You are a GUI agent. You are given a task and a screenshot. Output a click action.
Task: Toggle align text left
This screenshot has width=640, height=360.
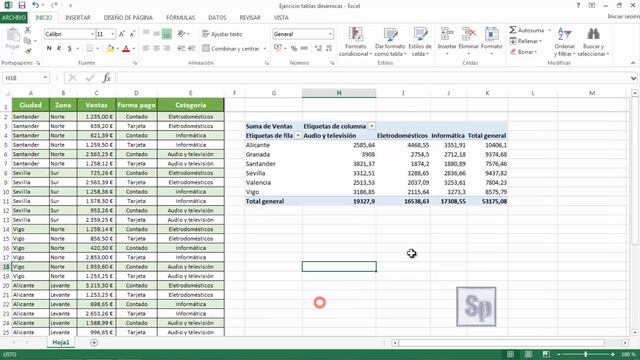tap(146, 48)
